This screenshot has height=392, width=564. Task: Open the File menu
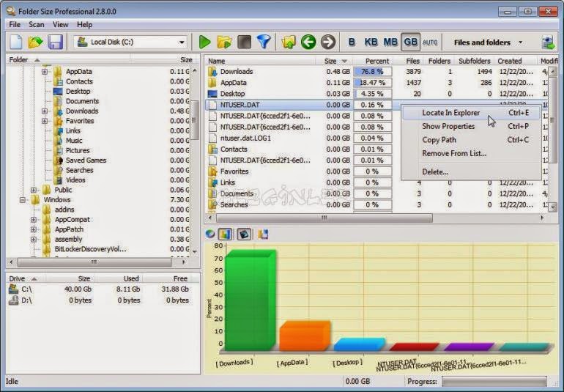tap(15, 24)
